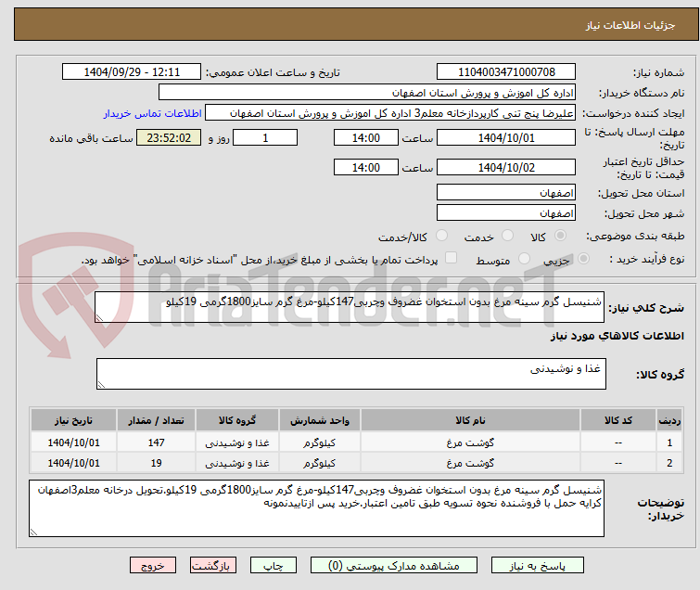Click date 1404/10/01 in row 2
The width and height of the screenshot is (700, 590).
pos(73,463)
